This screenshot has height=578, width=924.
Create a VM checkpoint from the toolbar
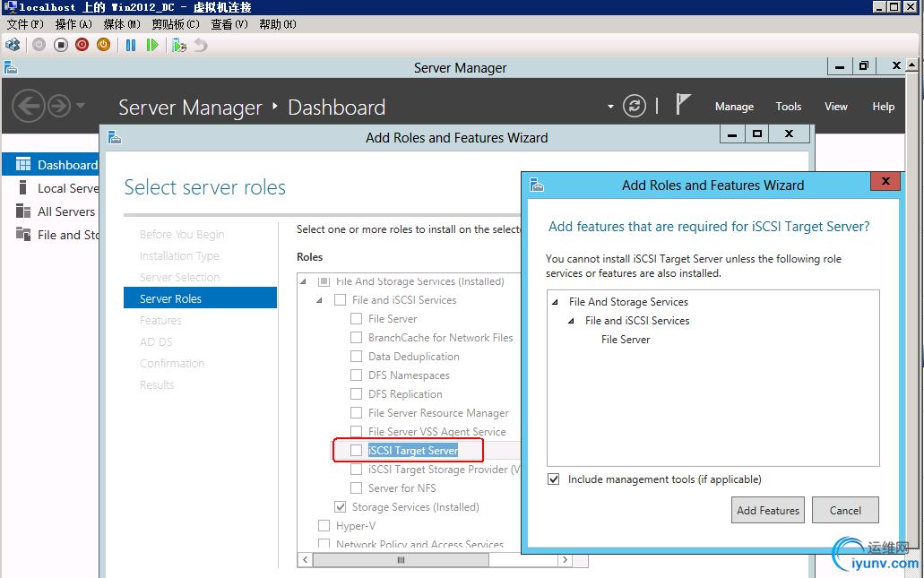point(179,45)
